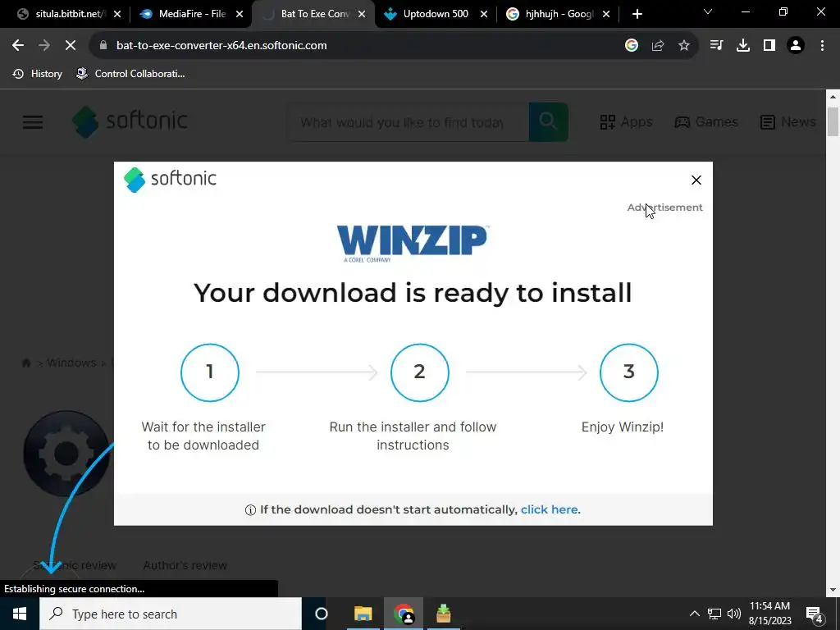This screenshot has width=840, height=630.
Task: Close the hjhhujh Google tab
Action: click(x=606, y=15)
